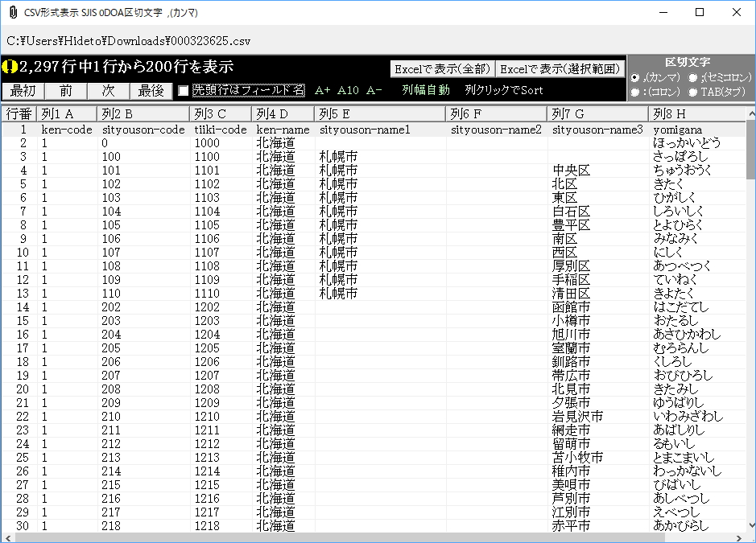Advance to next page with 次 button
The height and width of the screenshot is (543, 756).
[106, 91]
